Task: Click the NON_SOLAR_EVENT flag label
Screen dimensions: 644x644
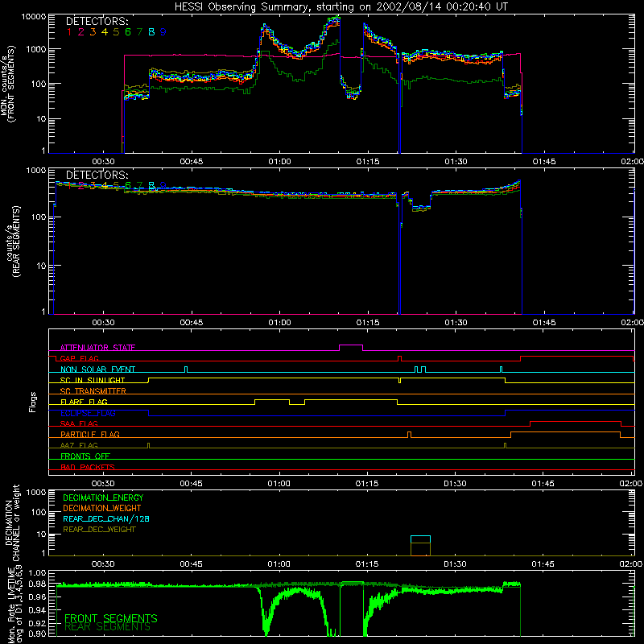Action: [97, 369]
